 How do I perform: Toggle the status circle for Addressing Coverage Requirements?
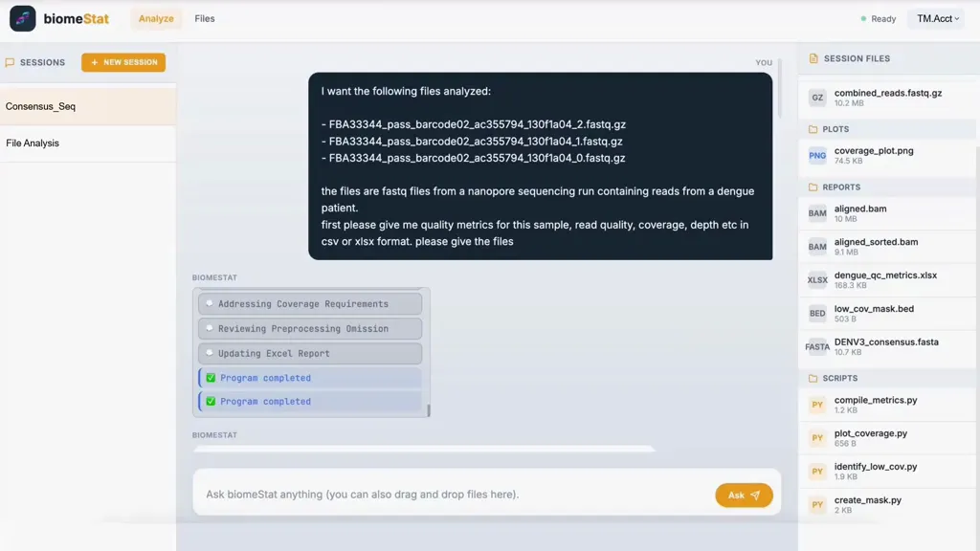[x=210, y=303]
